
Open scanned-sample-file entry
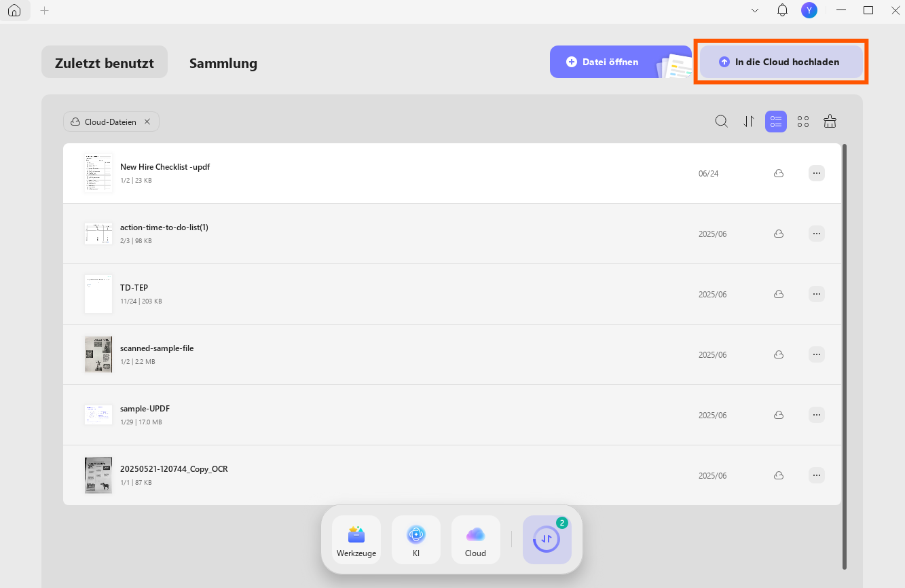pos(452,354)
